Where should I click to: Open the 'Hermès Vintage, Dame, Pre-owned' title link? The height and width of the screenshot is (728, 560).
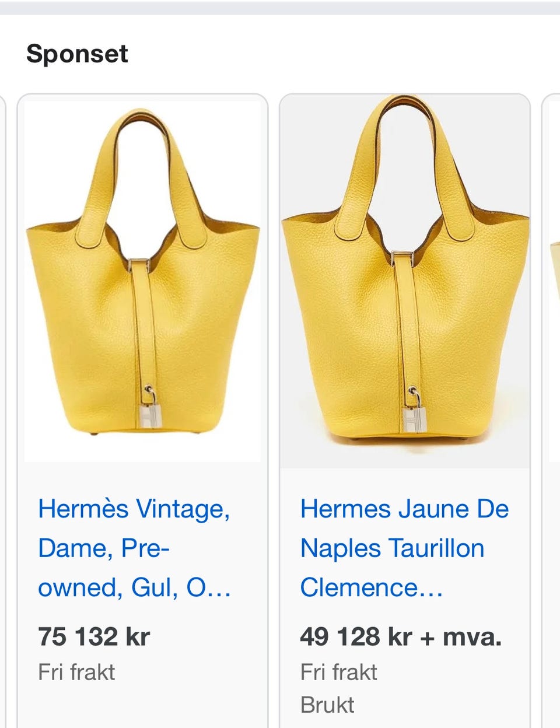click(x=134, y=548)
